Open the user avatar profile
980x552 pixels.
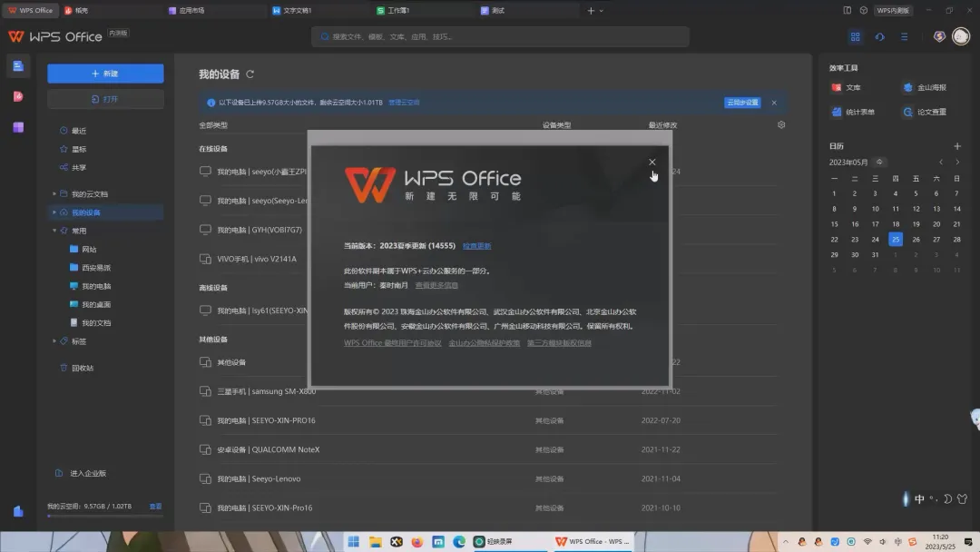[x=961, y=36]
